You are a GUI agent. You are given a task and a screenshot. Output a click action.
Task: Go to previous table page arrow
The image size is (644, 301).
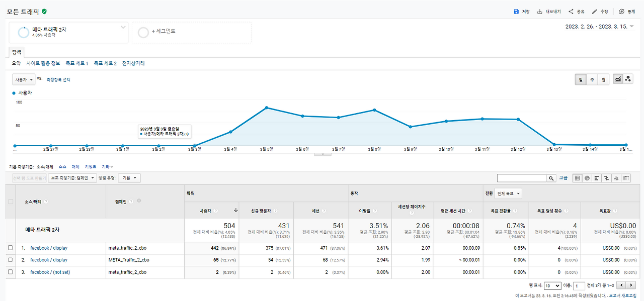point(621,285)
